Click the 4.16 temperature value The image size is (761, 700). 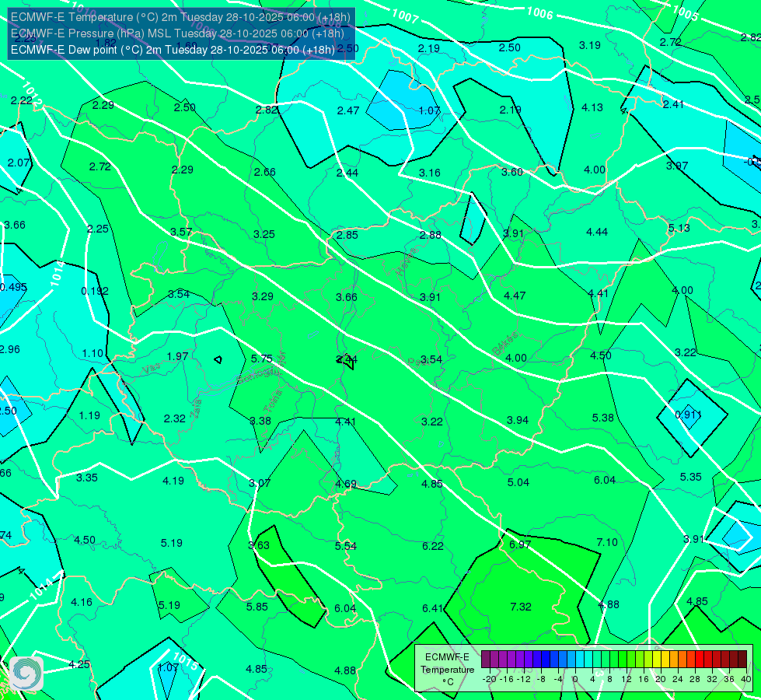(x=82, y=602)
